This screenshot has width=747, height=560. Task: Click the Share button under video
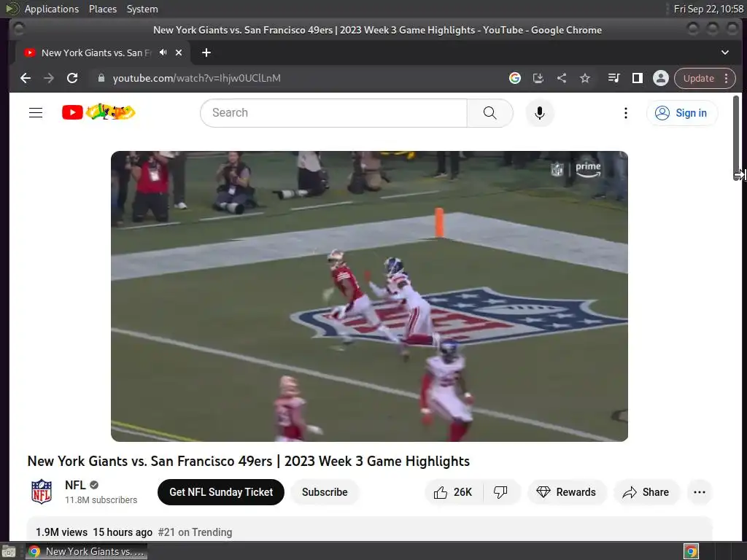[x=646, y=492]
